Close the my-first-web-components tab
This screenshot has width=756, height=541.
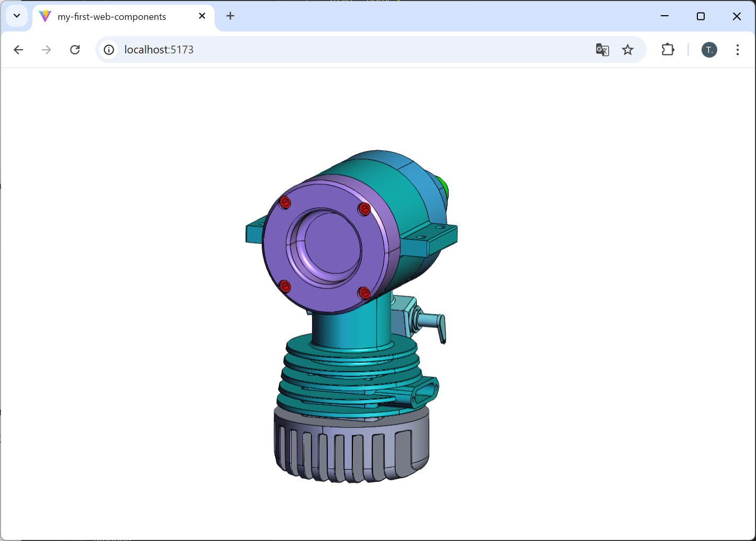(x=202, y=16)
